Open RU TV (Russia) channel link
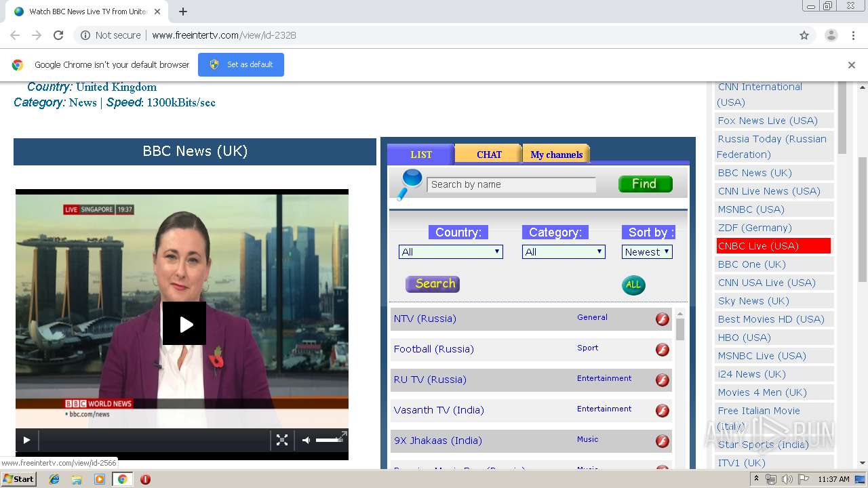This screenshot has height=488, width=868. (430, 380)
